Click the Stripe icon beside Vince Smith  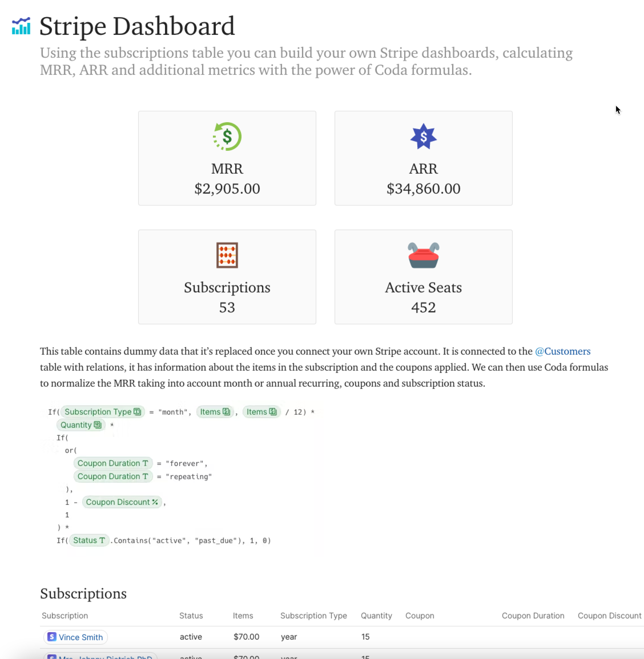(x=52, y=637)
